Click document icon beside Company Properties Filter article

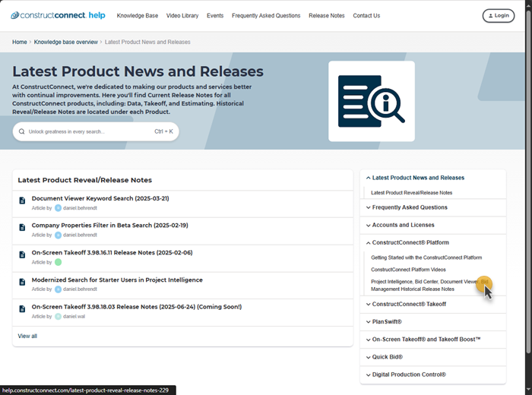(22, 227)
